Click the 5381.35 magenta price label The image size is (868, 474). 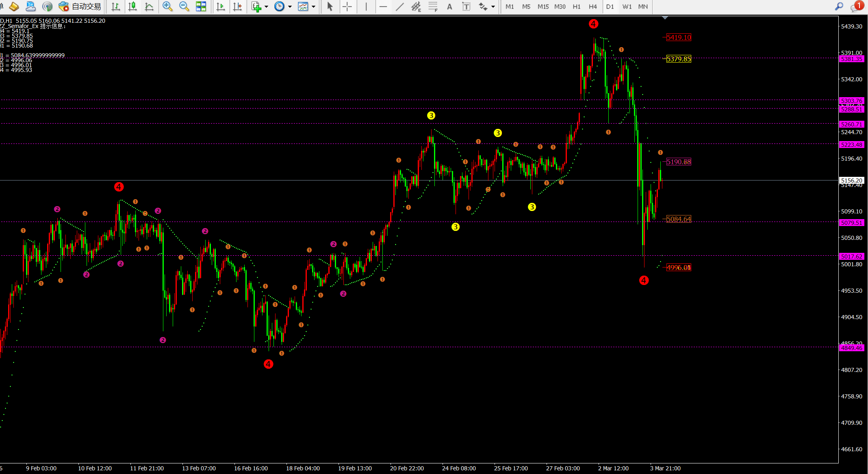coord(851,59)
